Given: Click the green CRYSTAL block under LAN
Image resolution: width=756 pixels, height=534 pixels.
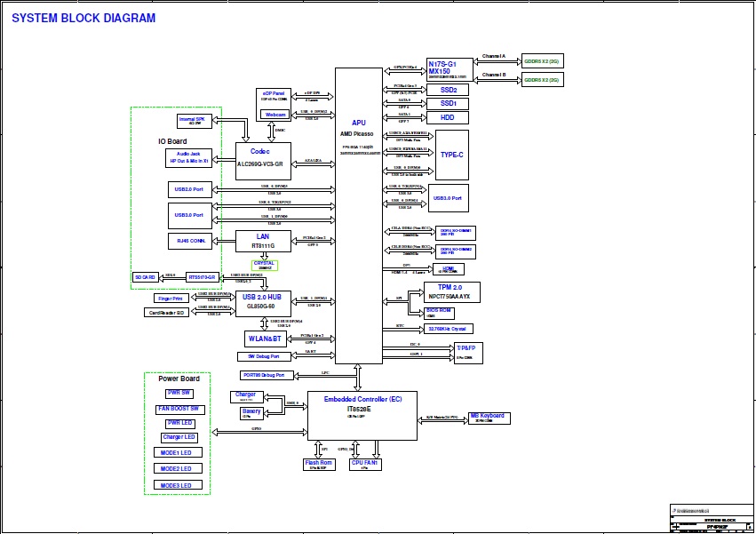Looking at the screenshot, I should tap(264, 265).
